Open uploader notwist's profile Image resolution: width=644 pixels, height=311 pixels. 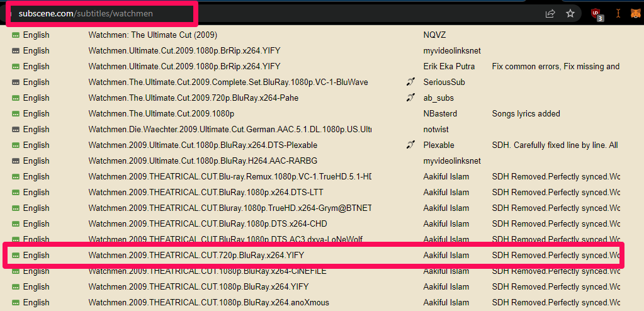pyautogui.click(x=436, y=130)
